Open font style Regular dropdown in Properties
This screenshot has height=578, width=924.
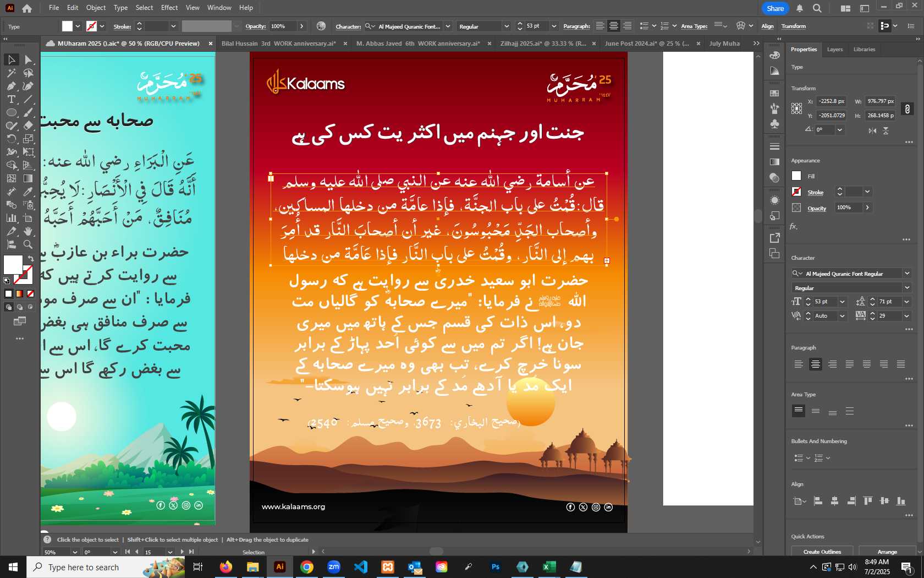[x=907, y=288]
